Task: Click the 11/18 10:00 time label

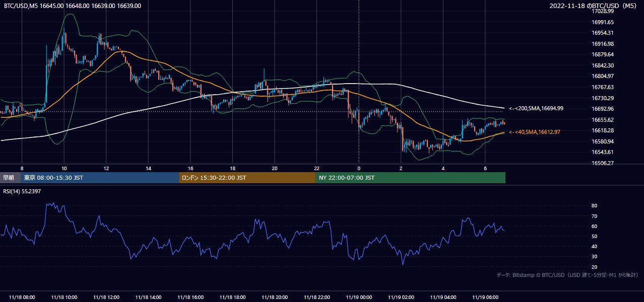Action: pos(64,297)
